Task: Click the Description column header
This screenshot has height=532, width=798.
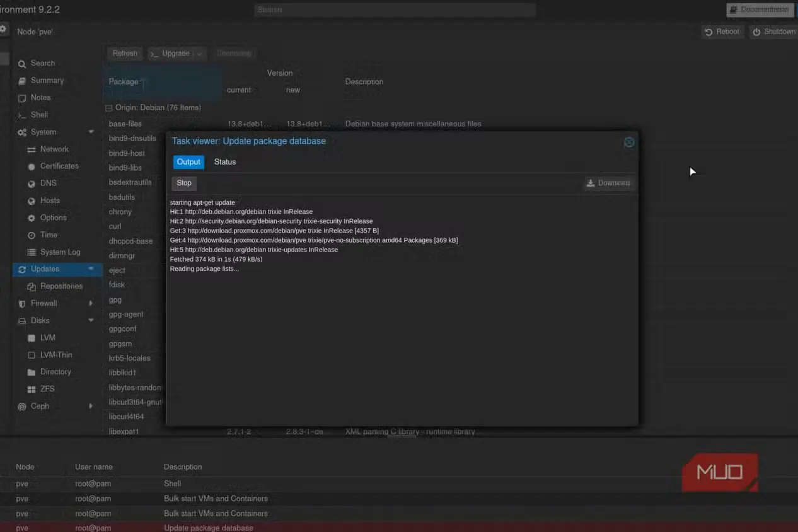Action: pyautogui.click(x=364, y=82)
